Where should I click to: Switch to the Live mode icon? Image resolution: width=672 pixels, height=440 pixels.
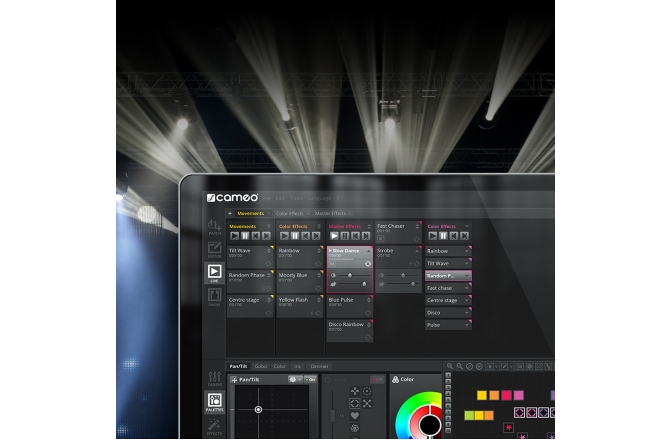214,272
